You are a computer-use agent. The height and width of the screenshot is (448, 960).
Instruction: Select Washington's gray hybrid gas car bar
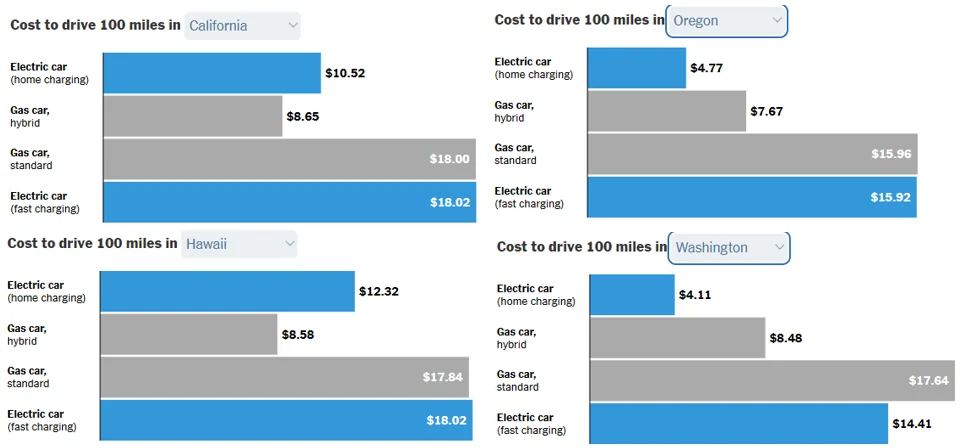pyautogui.click(x=677, y=338)
